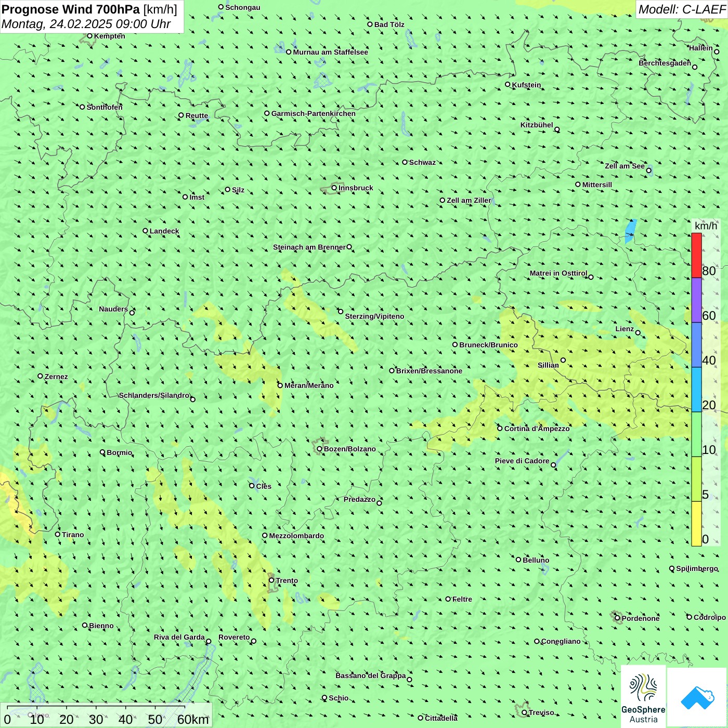Click the Belluno town label
728x728 pixels.
536,560
